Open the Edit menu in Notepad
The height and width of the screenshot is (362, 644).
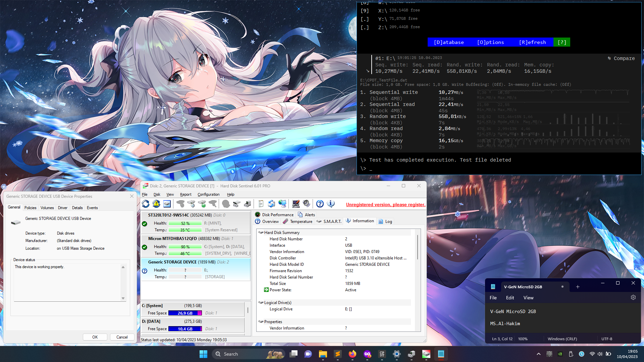pos(510,298)
